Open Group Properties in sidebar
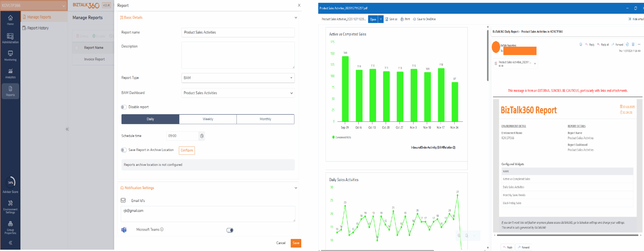The image size is (644, 251). click(x=10, y=227)
